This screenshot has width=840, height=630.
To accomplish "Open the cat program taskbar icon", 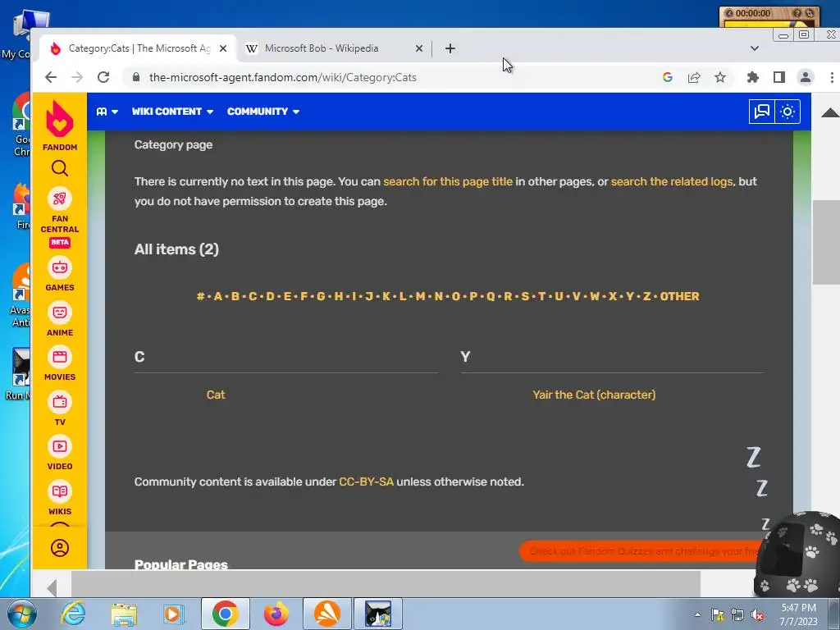I will pos(378,614).
